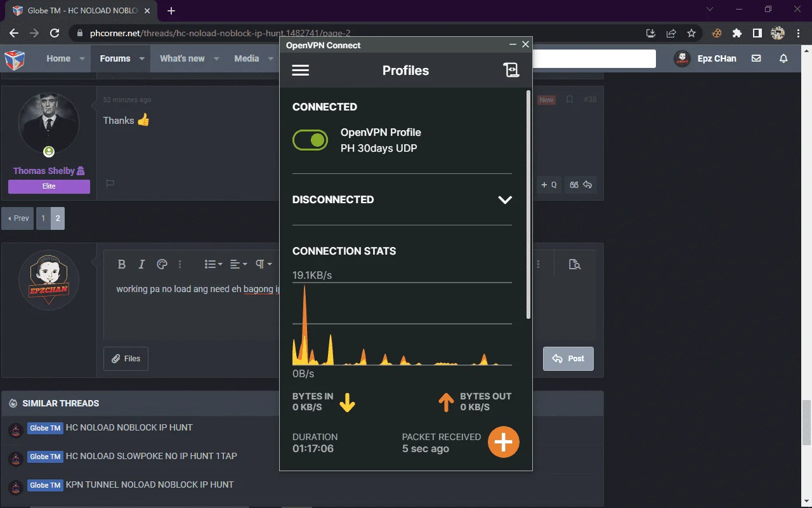Expand the Home dropdown arrow
The image size is (812, 508).
point(82,58)
